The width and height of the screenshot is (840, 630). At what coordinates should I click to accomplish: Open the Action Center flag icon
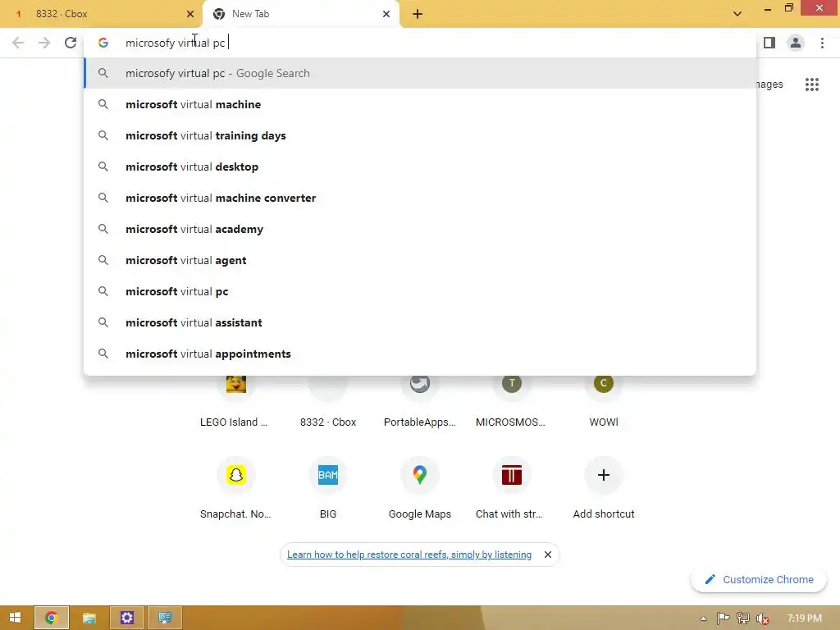[723, 619]
